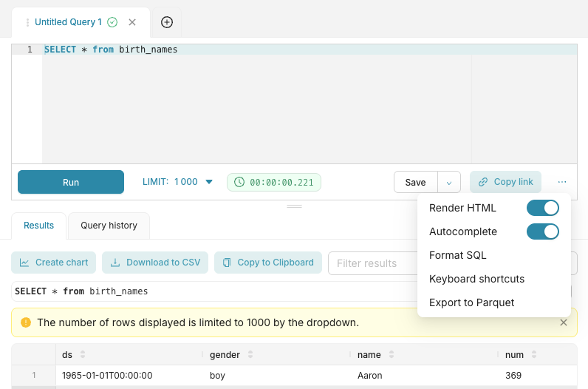This screenshot has height=389, width=588.
Task: Open Keyboard shortcuts from the menu
Action: (476, 279)
